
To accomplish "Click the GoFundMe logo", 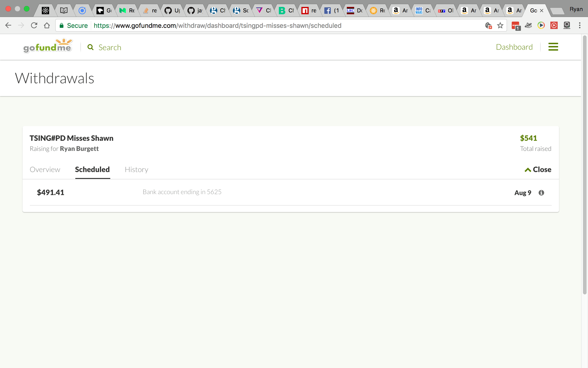I will point(48,46).
